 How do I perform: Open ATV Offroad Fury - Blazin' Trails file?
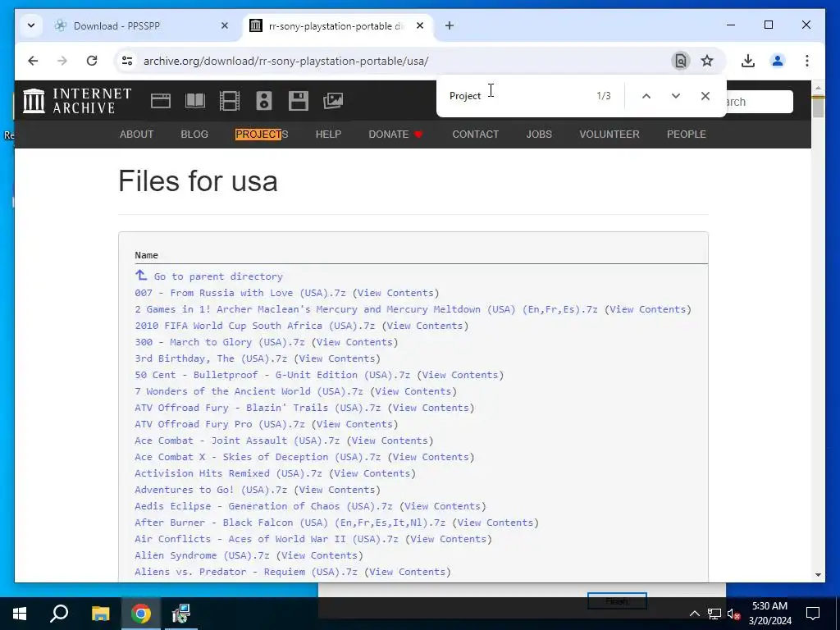[258, 408]
